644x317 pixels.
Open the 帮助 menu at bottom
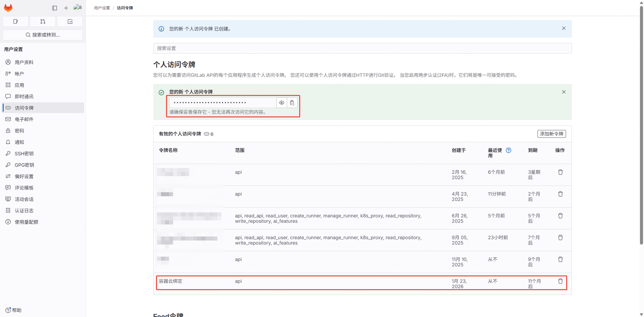[x=14, y=310]
